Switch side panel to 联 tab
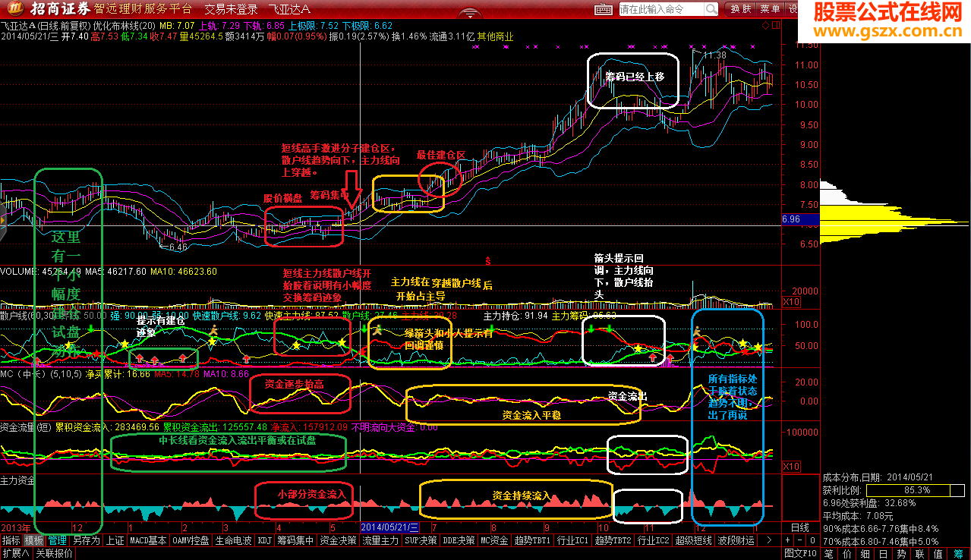 pos(920,554)
